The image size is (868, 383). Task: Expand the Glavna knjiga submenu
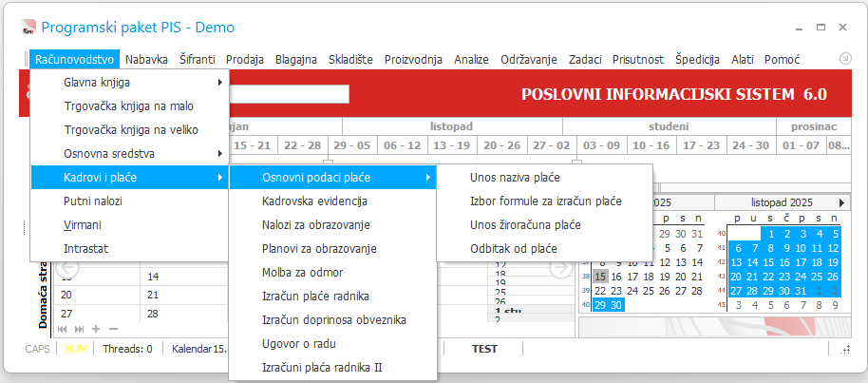[129, 83]
